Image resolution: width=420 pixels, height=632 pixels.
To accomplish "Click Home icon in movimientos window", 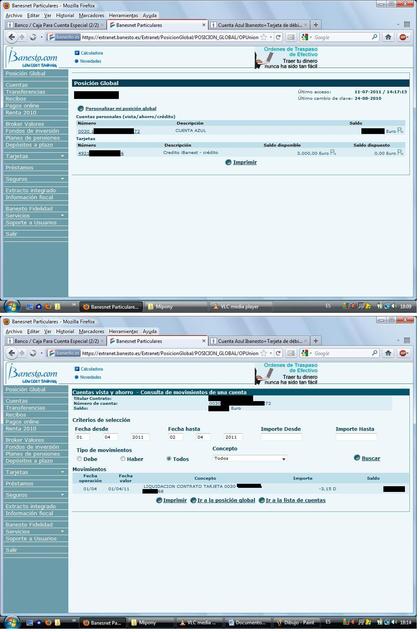I will click(388, 353).
